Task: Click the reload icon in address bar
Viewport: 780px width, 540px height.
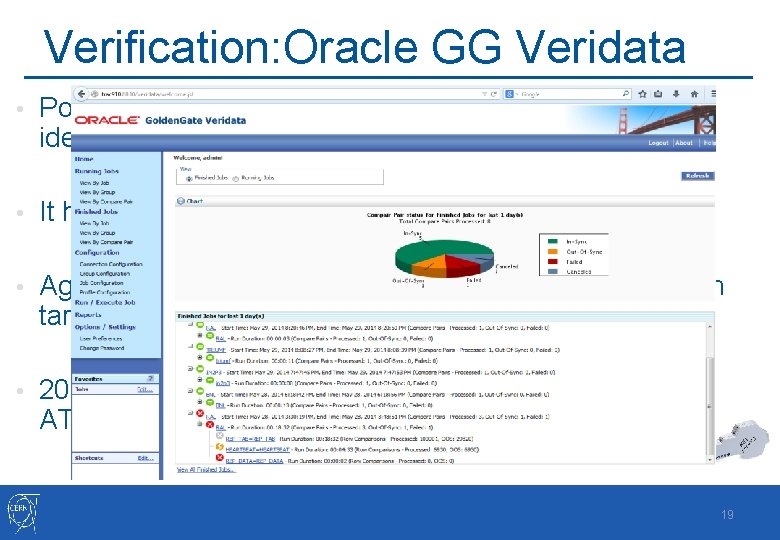Action: pyautogui.click(x=494, y=94)
